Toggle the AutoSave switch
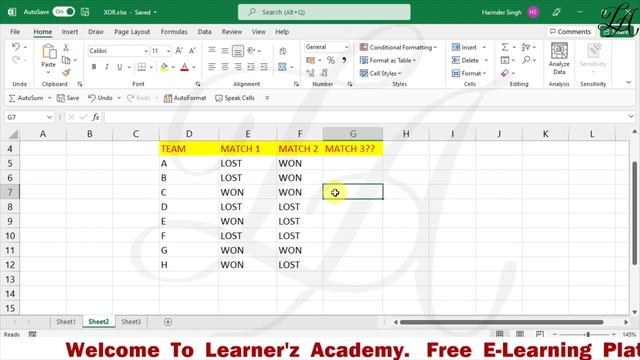 (64, 12)
